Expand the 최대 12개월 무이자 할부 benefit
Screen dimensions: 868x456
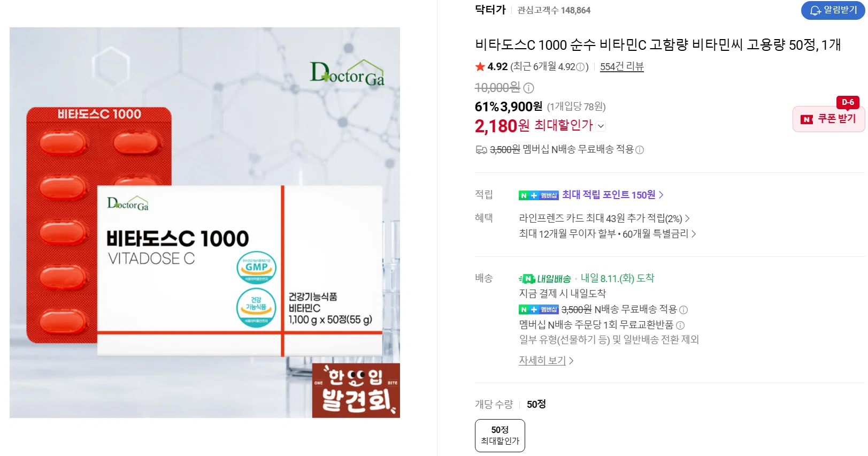(x=608, y=234)
